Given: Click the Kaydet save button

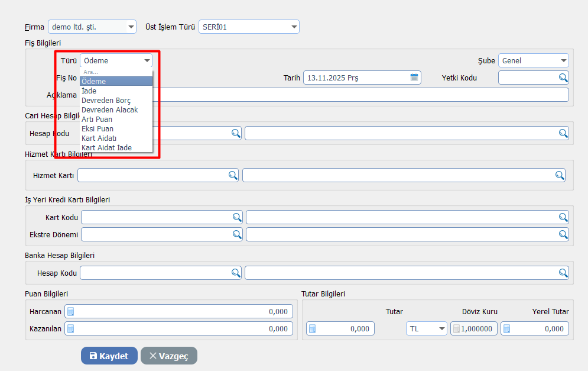Looking at the screenshot, I should coord(109,356).
